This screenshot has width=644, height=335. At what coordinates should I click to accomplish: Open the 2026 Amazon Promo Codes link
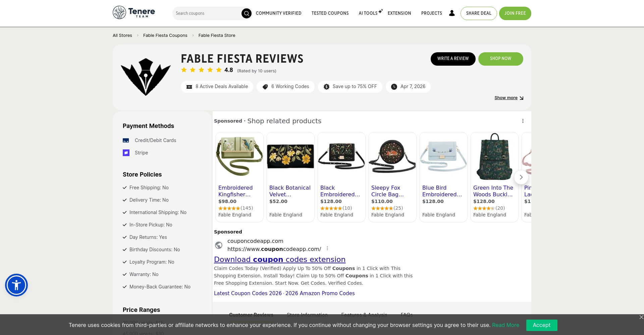click(320, 293)
